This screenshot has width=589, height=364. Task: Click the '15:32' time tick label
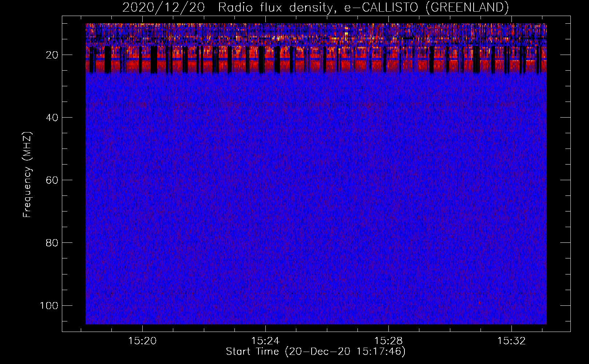[x=511, y=341]
